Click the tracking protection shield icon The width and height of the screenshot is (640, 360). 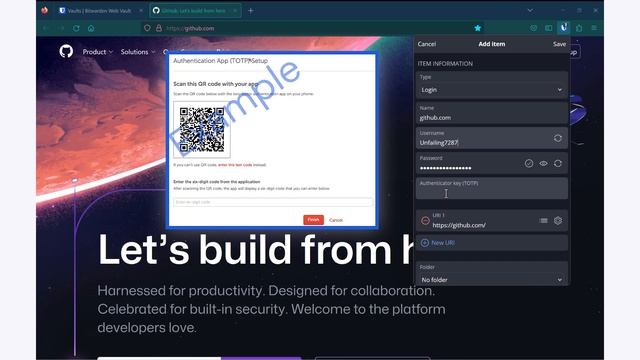tap(147, 28)
